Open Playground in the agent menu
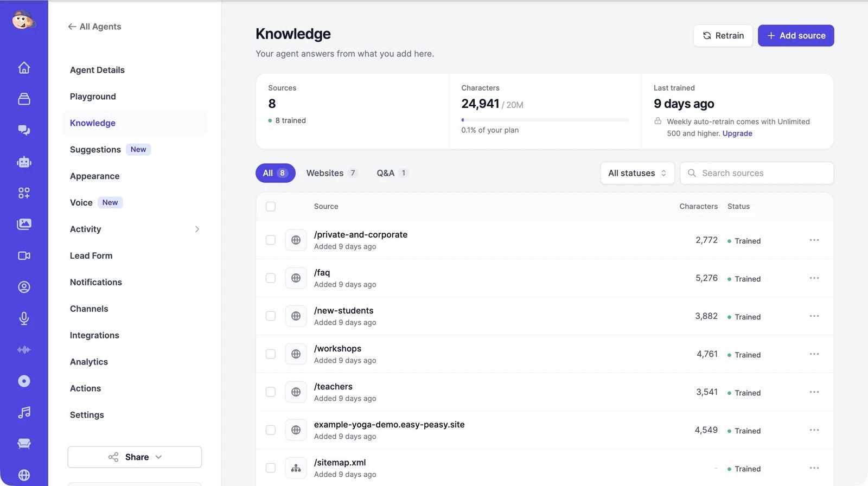Viewport: 868px width, 486px height. point(93,97)
